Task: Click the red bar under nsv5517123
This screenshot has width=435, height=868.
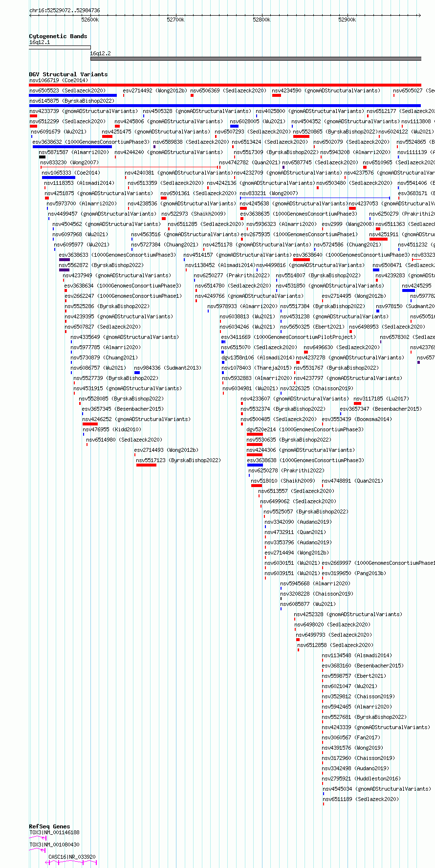Action: [146, 465]
